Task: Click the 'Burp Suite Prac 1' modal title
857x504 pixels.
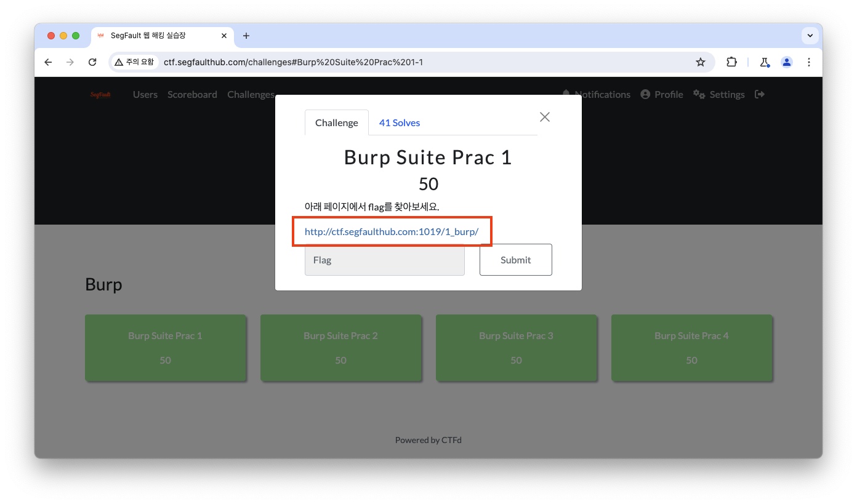Action: 428,158
